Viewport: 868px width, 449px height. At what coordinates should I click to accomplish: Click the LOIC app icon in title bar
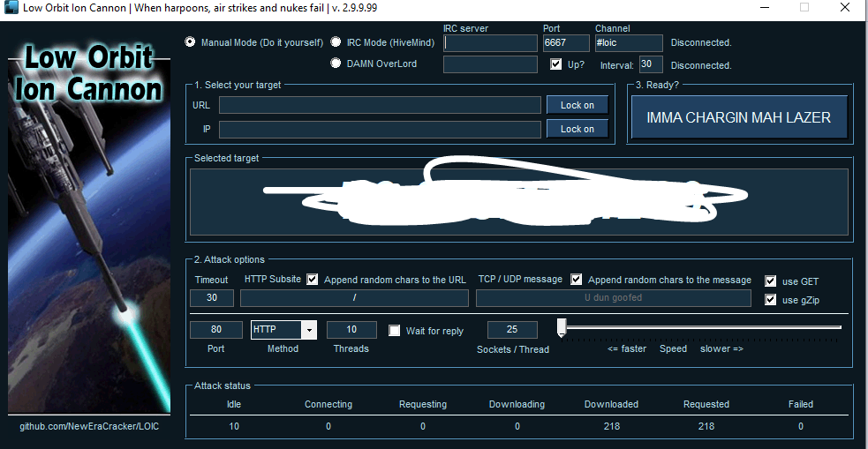(11, 8)
